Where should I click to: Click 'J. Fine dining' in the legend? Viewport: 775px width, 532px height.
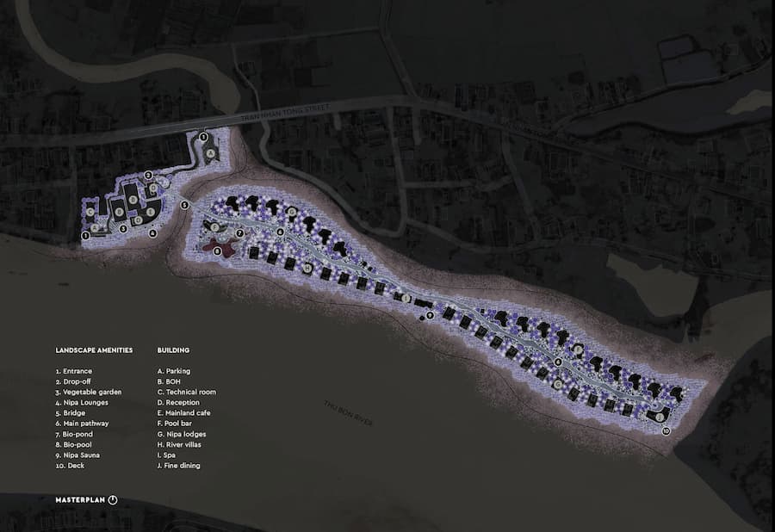pos(183,467)
